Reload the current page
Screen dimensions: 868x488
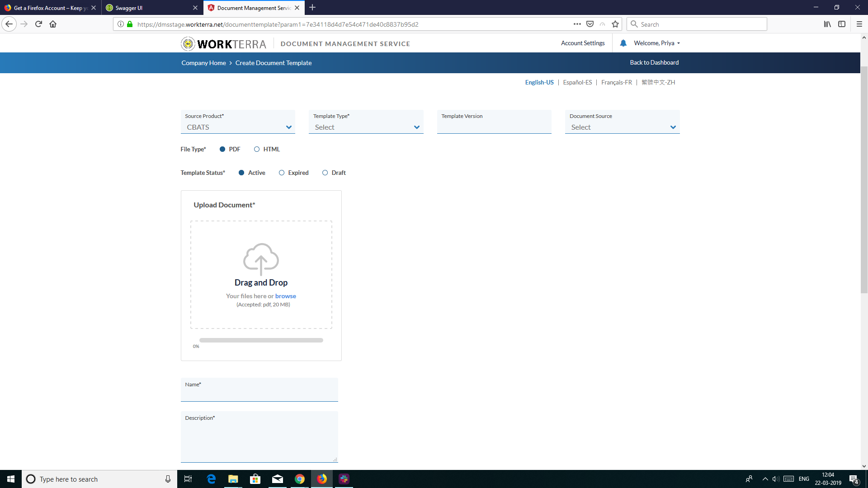pos(38,24)
